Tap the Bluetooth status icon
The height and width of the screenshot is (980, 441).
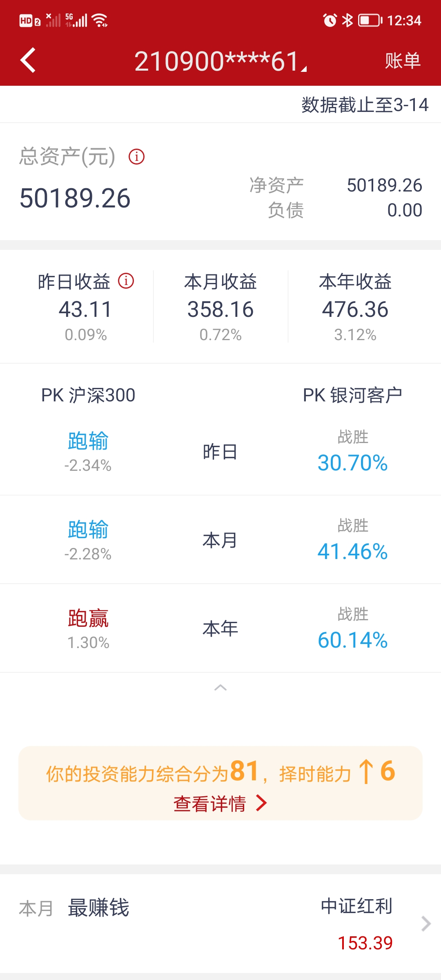(x=347, y=20)
